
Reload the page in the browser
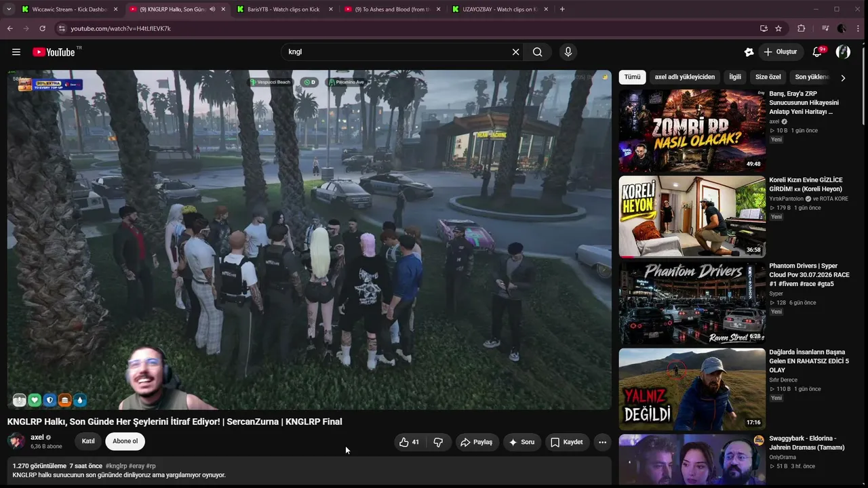pyautogui.click(x=42, y=28)
